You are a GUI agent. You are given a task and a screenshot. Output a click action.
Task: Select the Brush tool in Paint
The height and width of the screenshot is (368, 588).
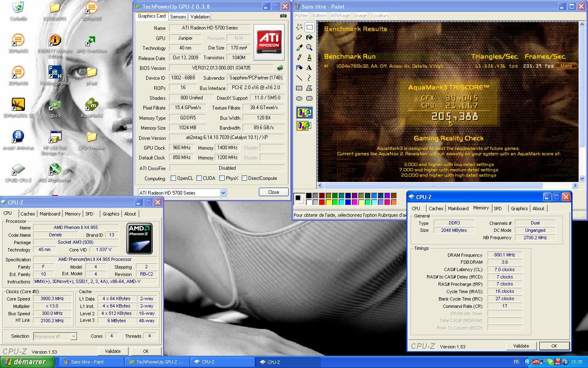coord(309,58)
